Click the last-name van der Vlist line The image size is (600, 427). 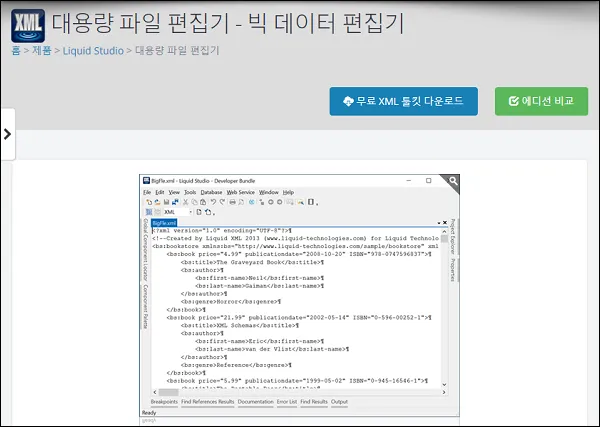coord(272,349)
